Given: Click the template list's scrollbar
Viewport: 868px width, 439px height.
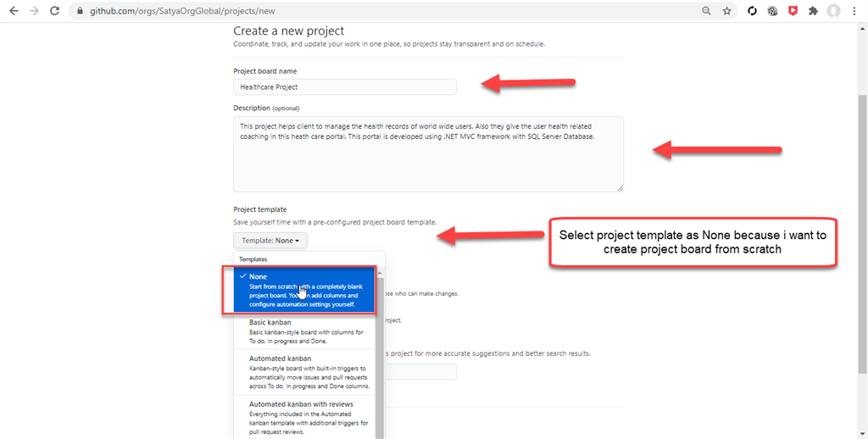Looking at the screenshot, I should coord(380,356).
